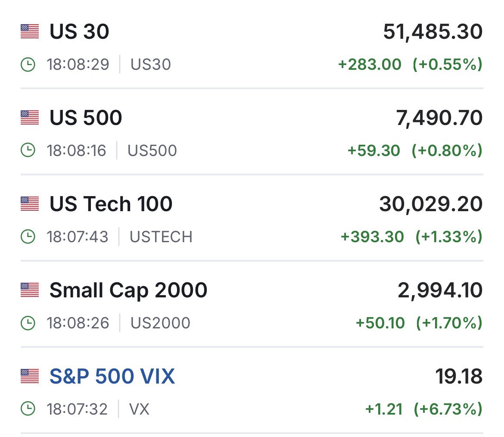Screen dimensions: 504x437
Task: Click the US 500 price 7,490.70
Action: point(439,119)
